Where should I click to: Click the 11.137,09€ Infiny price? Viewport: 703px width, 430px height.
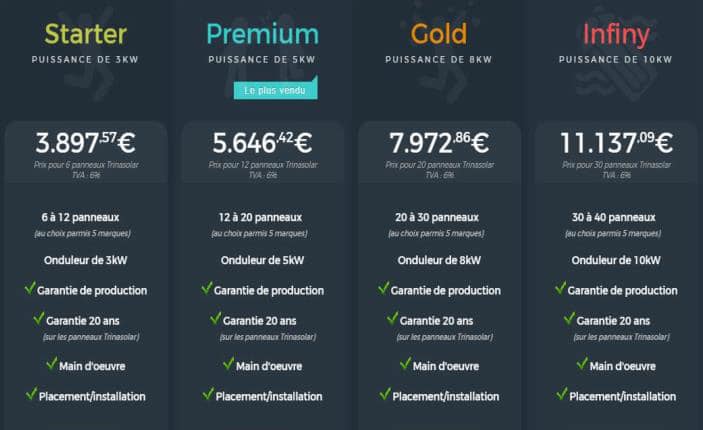(x=616, y=143)
